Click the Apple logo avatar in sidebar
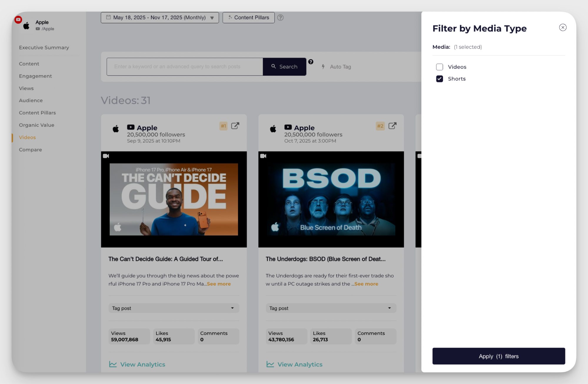Viewport: 588px width, 384px height. pos(26,25)
